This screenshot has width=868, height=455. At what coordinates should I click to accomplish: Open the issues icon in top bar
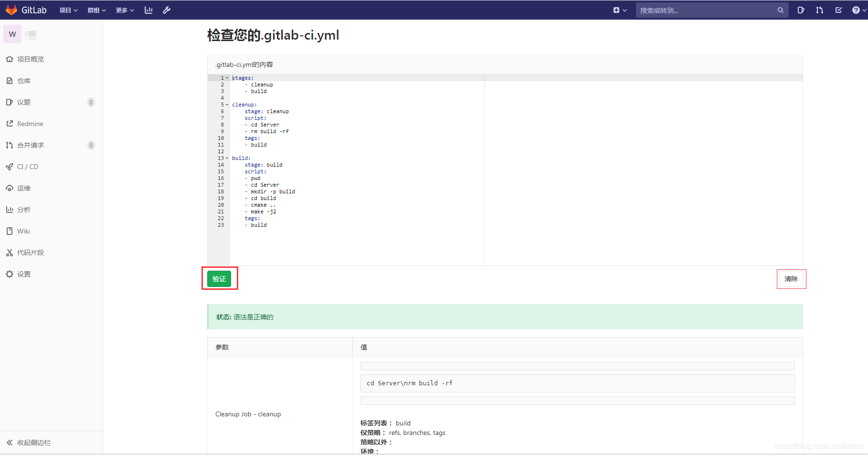(801, 10)
